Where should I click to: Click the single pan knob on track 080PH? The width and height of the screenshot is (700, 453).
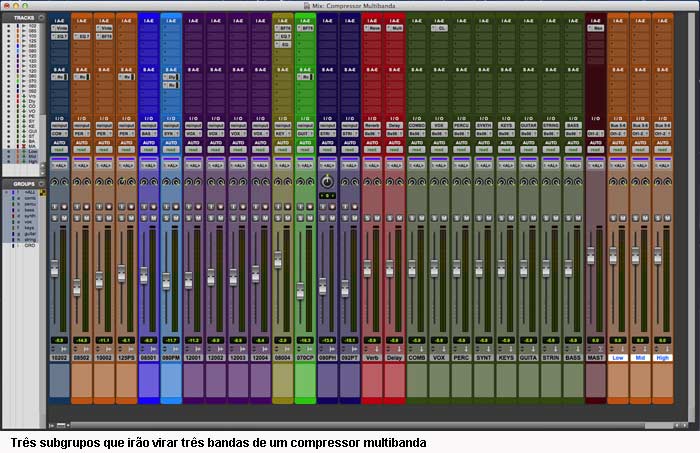(327, 181)
